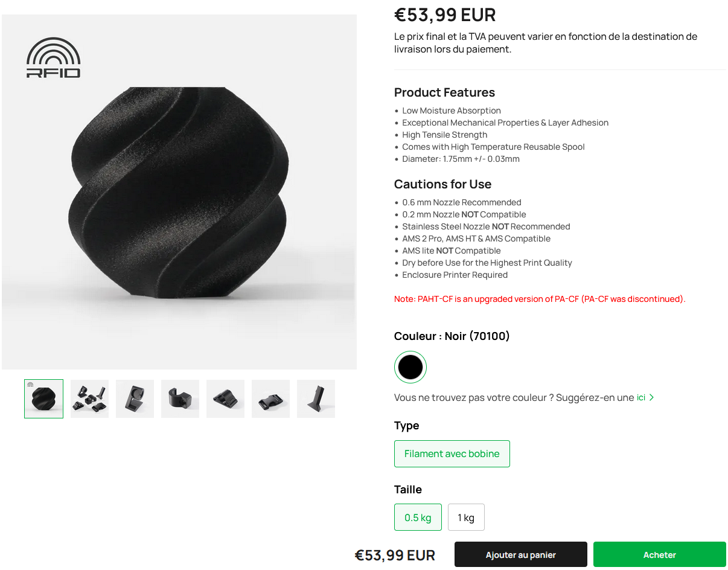The height and width of the screenshot is (570, 728).
Task: Choose the 'Filament avec bobine' type
Action: click(452, 454)
